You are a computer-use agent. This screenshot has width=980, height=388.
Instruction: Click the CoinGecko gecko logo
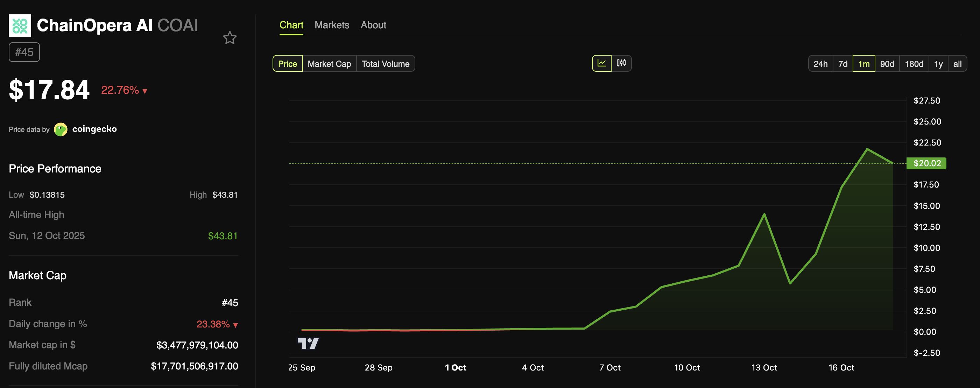coord(61,129)
